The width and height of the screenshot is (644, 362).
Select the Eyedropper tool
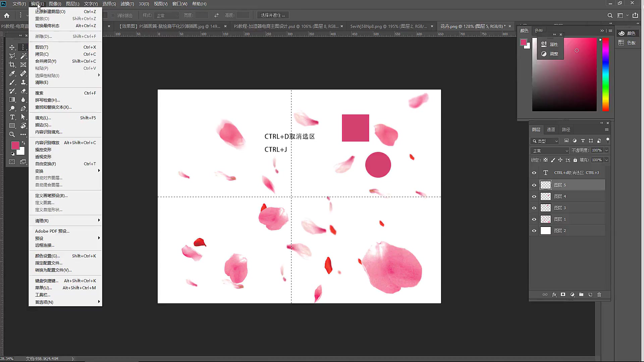point(12,73)
